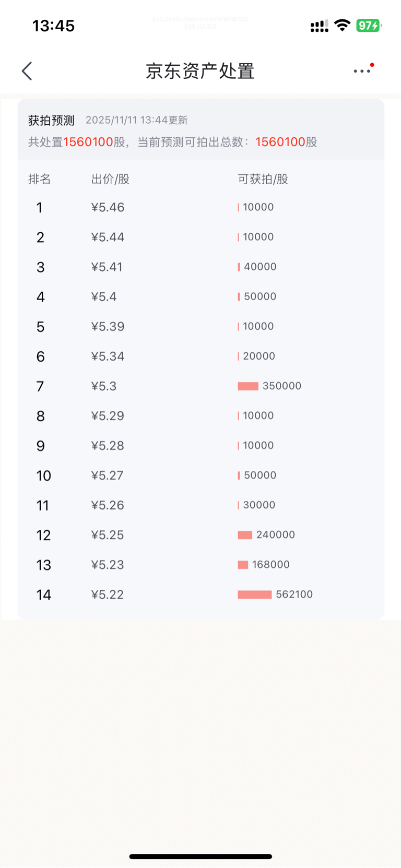Tap the red bar beside 350000

(x=248, y=386)
